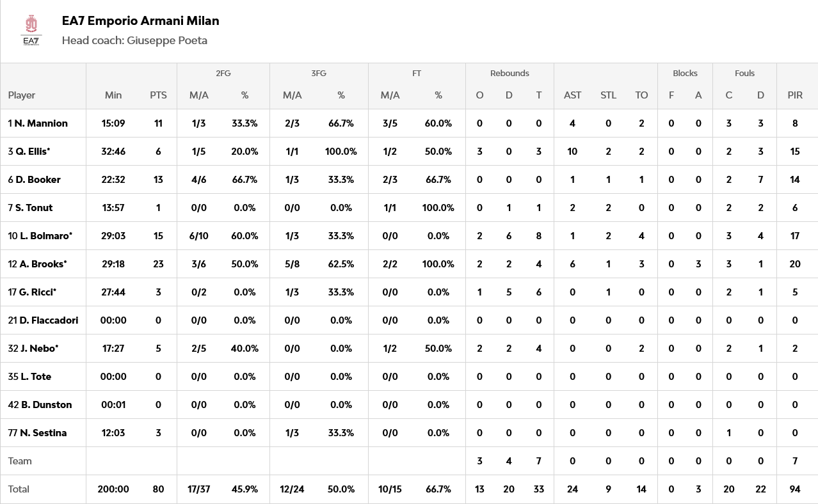Select the PIR column header
Screen dimensions: 818x504
(x=795, y=95)
